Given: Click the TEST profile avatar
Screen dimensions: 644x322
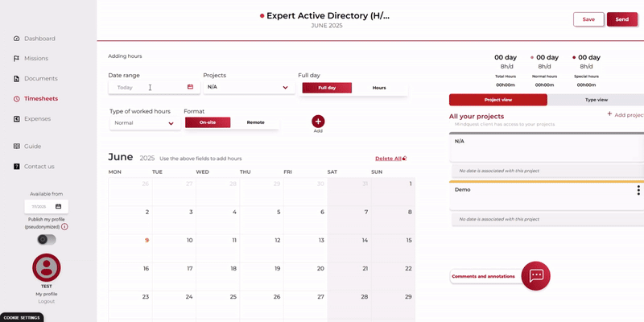Looking at the screenshot, I should [x=47, y=267].
